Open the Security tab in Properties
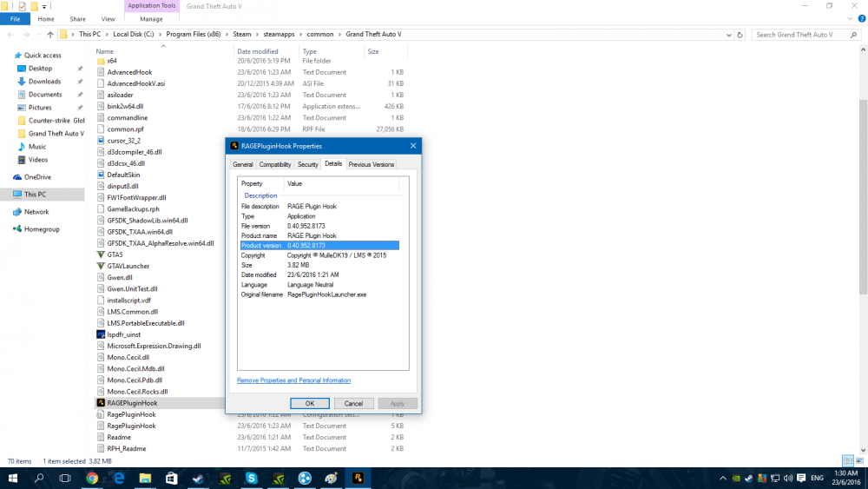868x489 pixels. click(307, 164)
